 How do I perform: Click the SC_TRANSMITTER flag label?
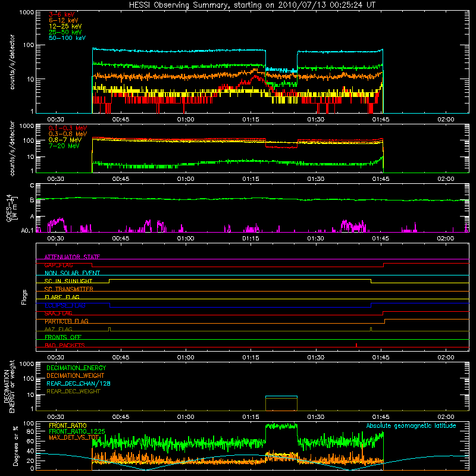coord(68,289)
